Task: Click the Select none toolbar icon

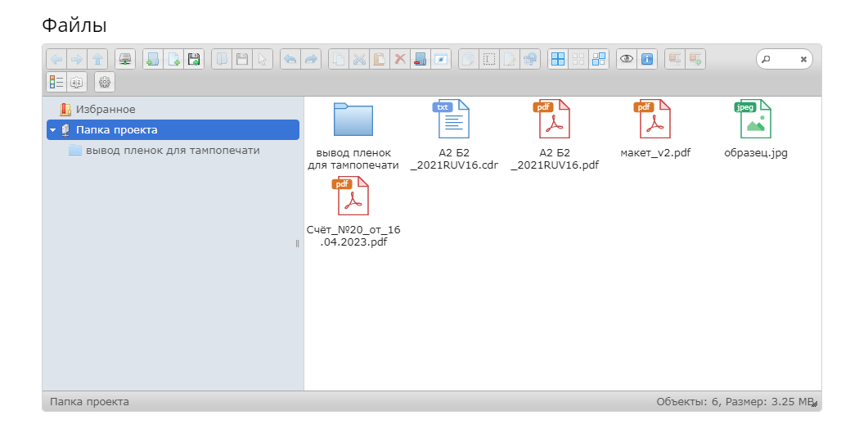Action: tap(578, 59)
